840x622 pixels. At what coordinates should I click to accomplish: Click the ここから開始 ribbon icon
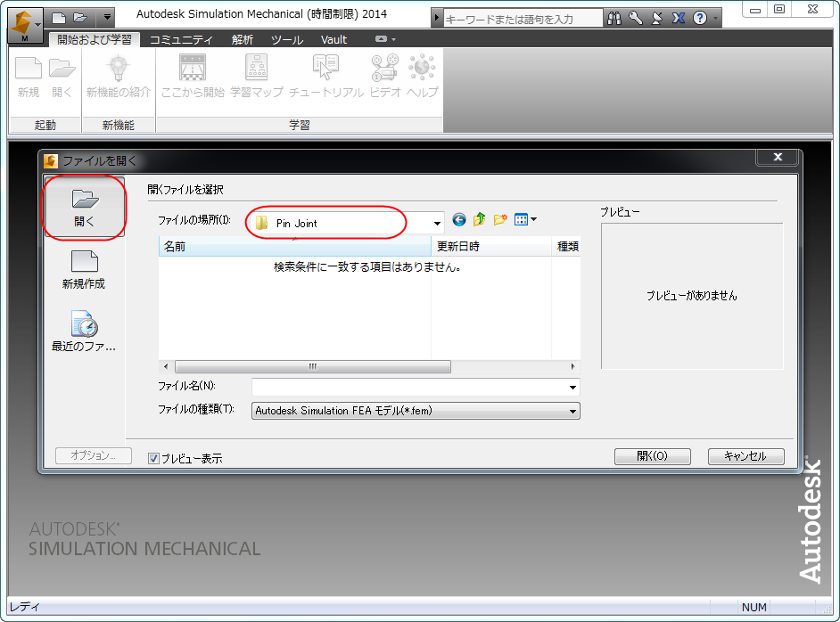click(193, 78)
